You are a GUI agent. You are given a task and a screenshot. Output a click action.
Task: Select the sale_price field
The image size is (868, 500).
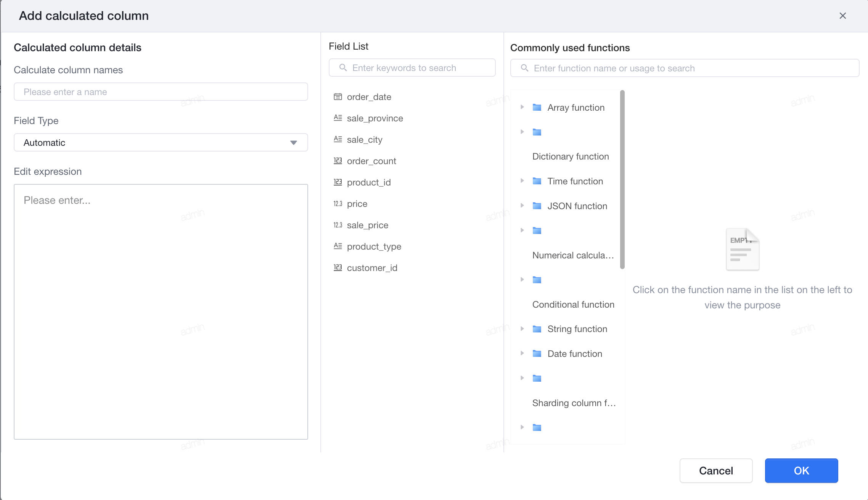tap(368, 225)
